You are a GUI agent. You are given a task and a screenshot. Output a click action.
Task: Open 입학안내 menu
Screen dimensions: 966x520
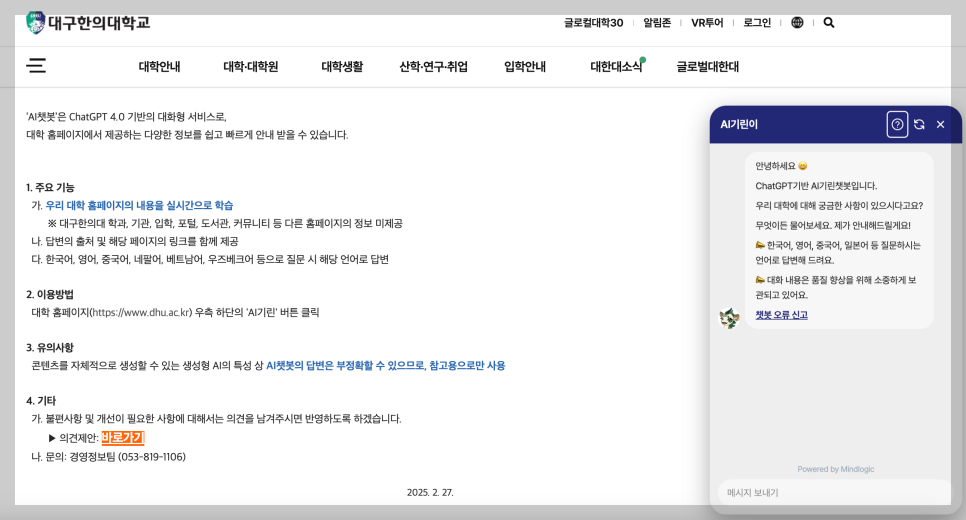525,67
